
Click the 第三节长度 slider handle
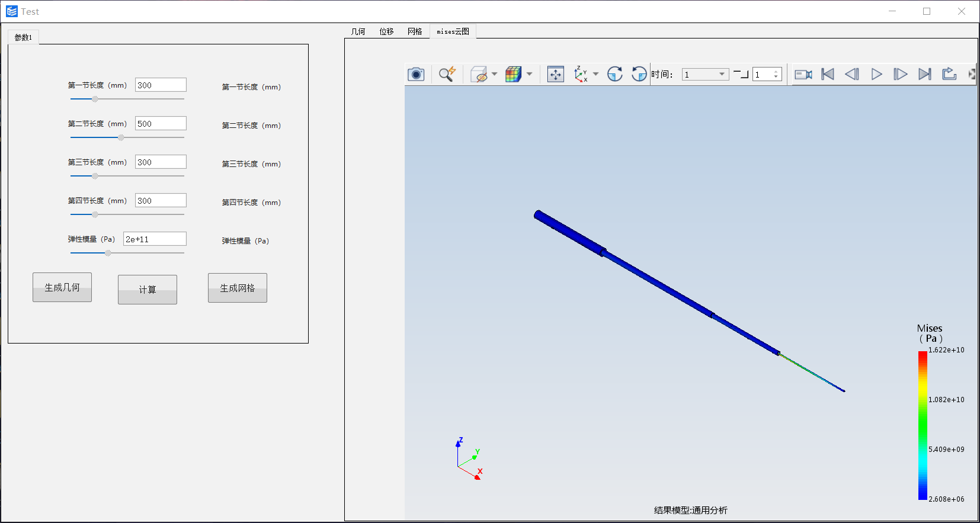point(95,176)
